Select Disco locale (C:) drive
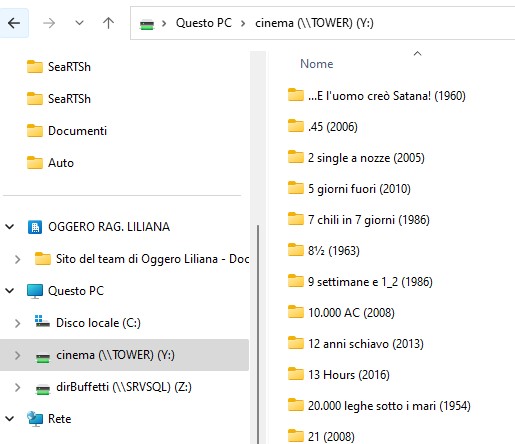This screenshot has height=444, width=515. coord(88,323)
